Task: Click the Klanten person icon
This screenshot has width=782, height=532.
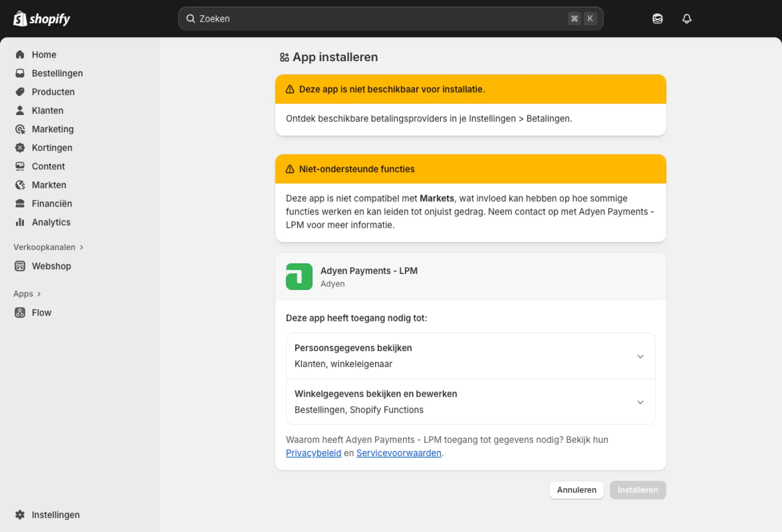Action: pyautogui.click(x=20, y=110)
